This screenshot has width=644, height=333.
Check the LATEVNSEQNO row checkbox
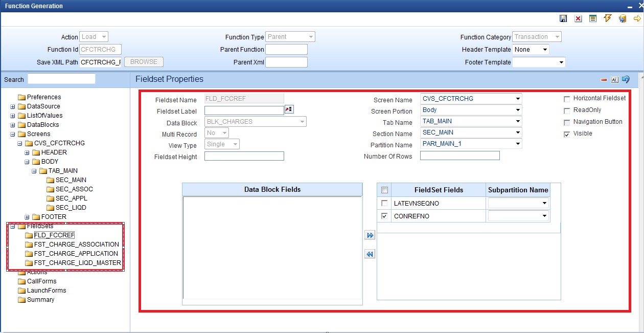point(384,204)
